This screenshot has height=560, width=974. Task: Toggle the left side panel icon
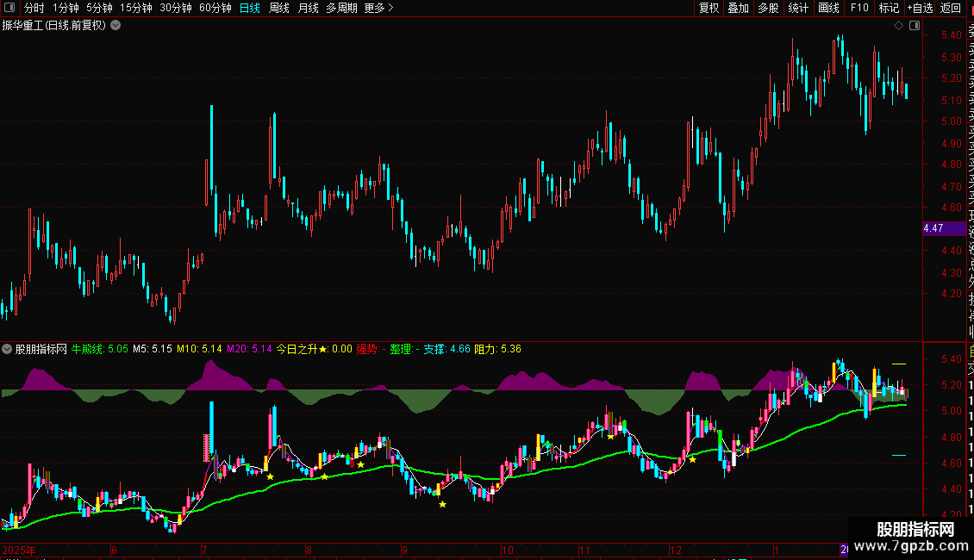(9, 8)
